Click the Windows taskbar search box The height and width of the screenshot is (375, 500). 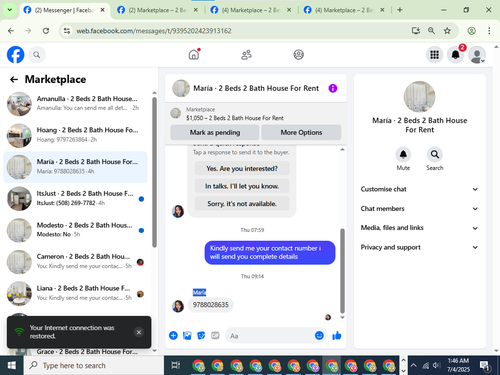94,365
